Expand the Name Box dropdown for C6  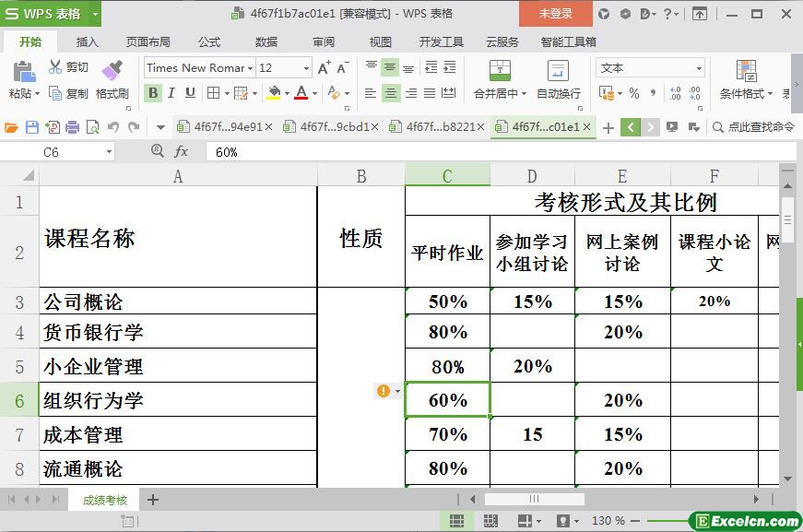(x=109, y=152)
